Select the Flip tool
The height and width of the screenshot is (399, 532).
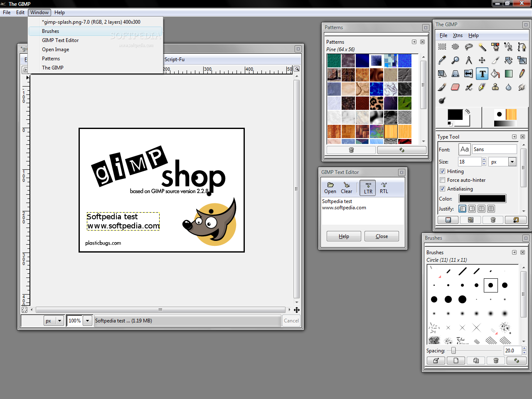[x=469, y=74]
